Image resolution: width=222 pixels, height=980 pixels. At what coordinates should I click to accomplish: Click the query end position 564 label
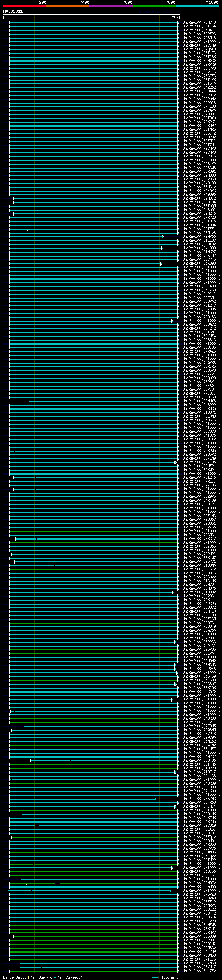tap(175, 17)
